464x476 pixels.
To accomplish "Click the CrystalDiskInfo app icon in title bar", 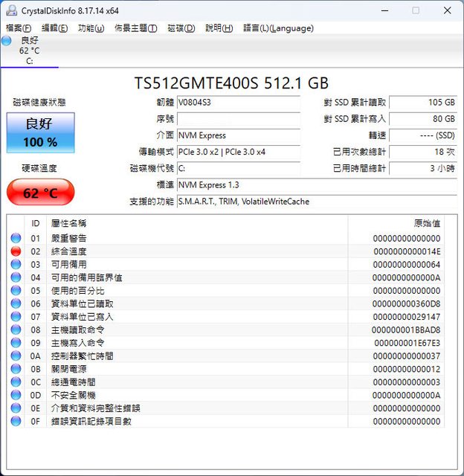I will (11, 10).
